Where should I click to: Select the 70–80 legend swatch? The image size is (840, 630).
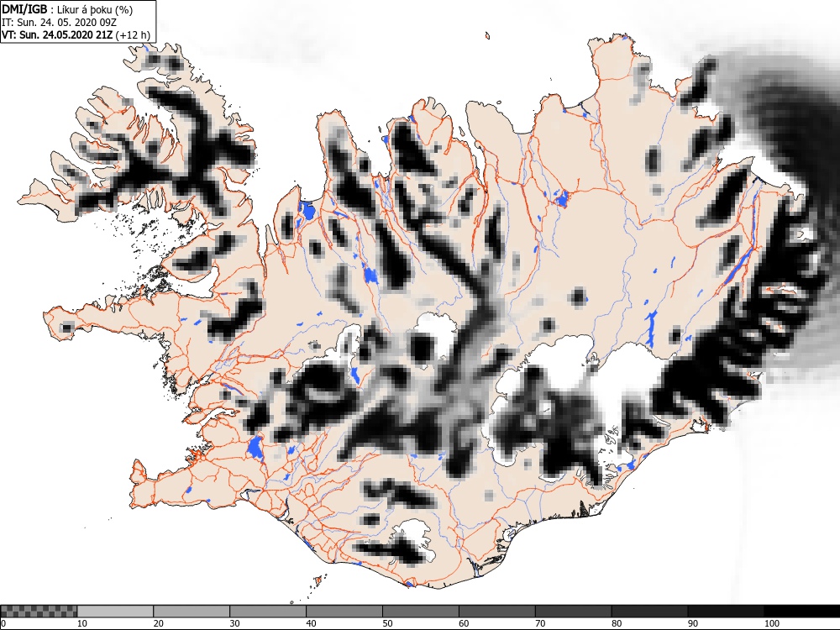click(573, 612)
